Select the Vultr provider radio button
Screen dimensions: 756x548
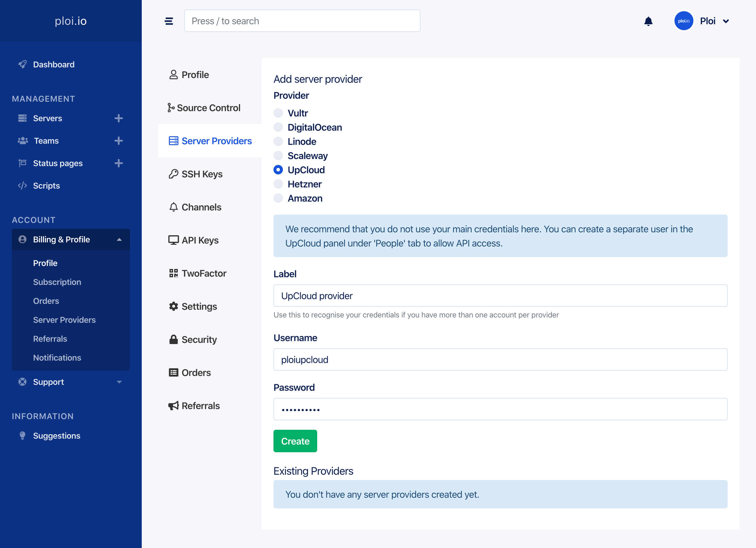278,113
